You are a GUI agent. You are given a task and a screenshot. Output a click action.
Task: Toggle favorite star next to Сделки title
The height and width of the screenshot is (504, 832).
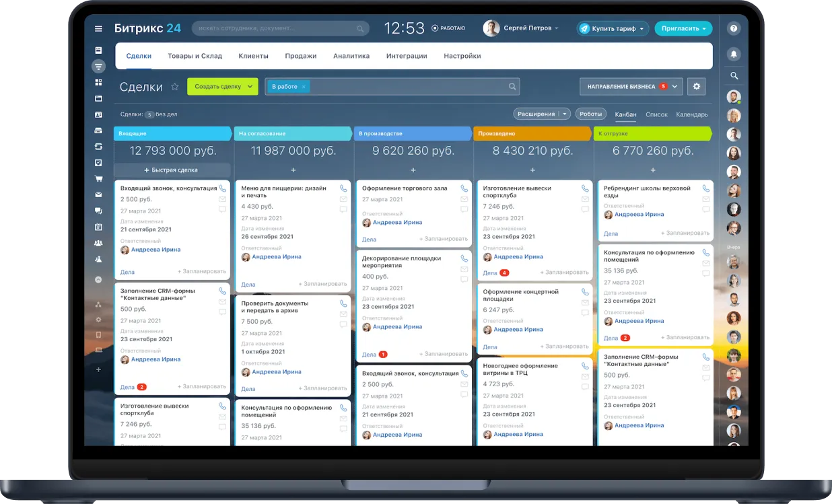174,86
